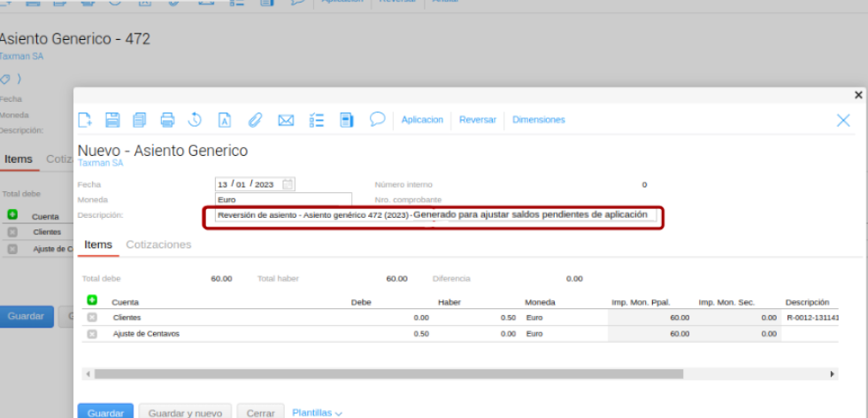Click the envelope email icon
The image size is (868, 418).
(286, 120)
